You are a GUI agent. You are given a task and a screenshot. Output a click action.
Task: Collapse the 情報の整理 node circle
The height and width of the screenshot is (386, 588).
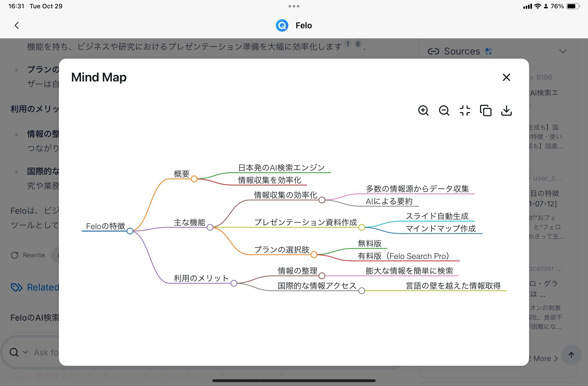pyautogui.click(x=322, y=276)
